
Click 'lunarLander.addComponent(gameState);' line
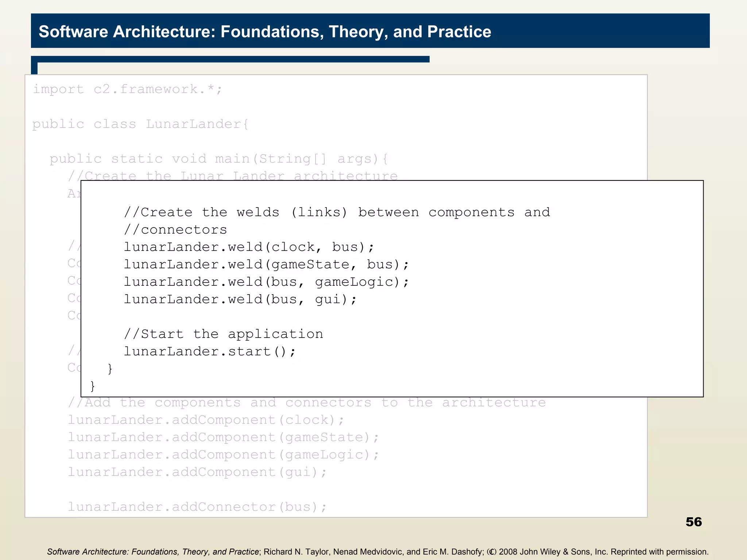pyautogui.click(x=224, y=437)
